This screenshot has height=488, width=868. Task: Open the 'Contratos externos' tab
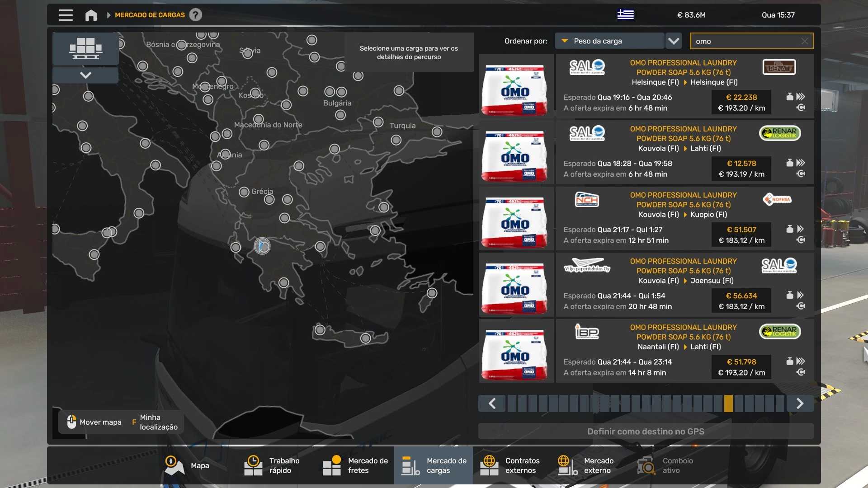[x=512, y=466]
